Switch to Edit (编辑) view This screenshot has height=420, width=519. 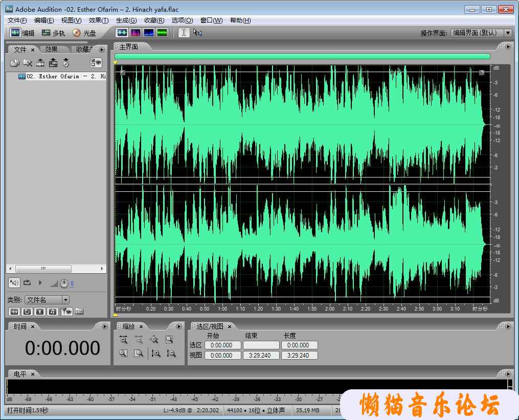tap(22, 33)
